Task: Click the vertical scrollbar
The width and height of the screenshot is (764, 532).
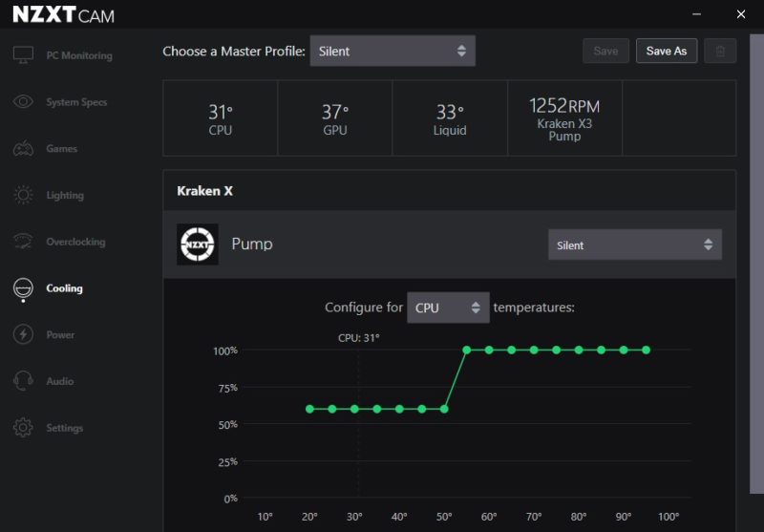Action: [756, 263]
